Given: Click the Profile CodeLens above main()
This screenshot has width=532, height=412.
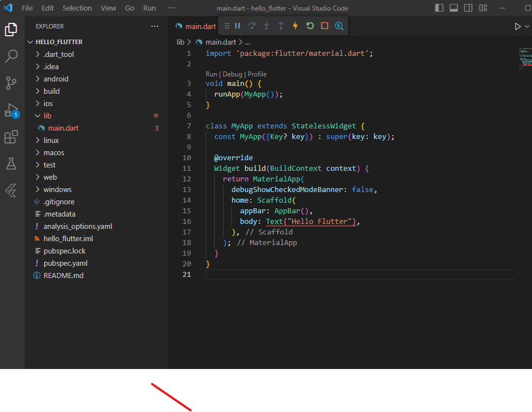Looking at the screenshot, I should click(x=257, y=74).
